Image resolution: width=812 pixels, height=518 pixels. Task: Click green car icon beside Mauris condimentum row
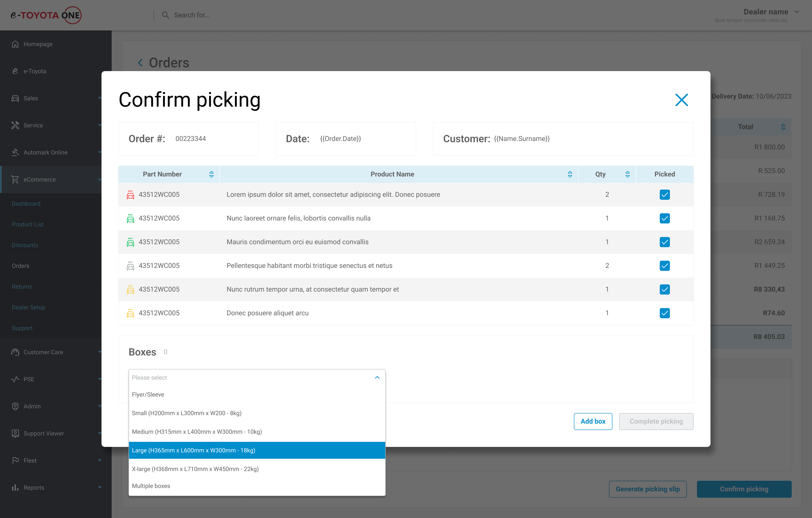pos(130,242)
